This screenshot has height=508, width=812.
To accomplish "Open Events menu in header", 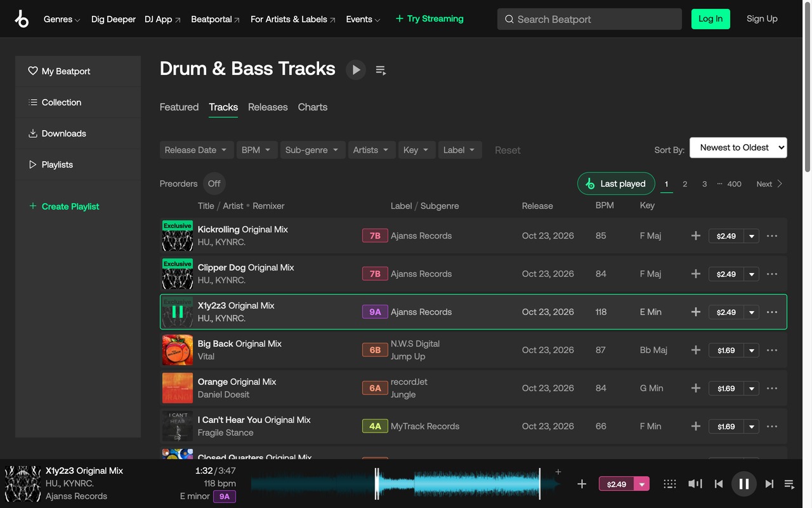I will coord(363,19).
